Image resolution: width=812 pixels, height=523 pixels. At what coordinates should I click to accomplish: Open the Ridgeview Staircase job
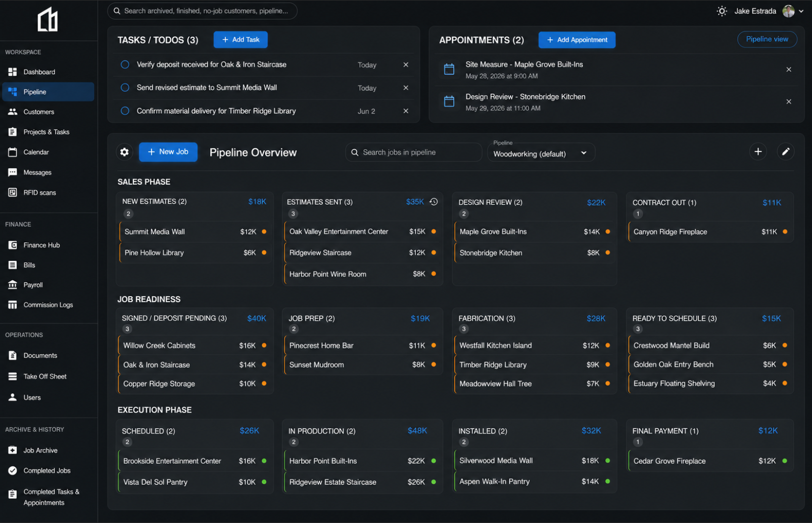pos(362,253)
